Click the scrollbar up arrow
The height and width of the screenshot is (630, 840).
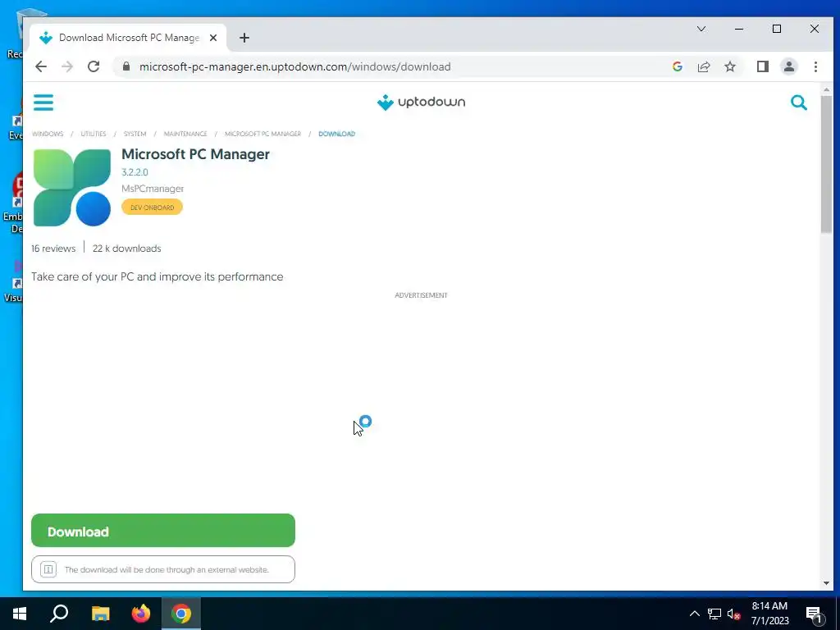pyautogui.click(x=826, y=90)
